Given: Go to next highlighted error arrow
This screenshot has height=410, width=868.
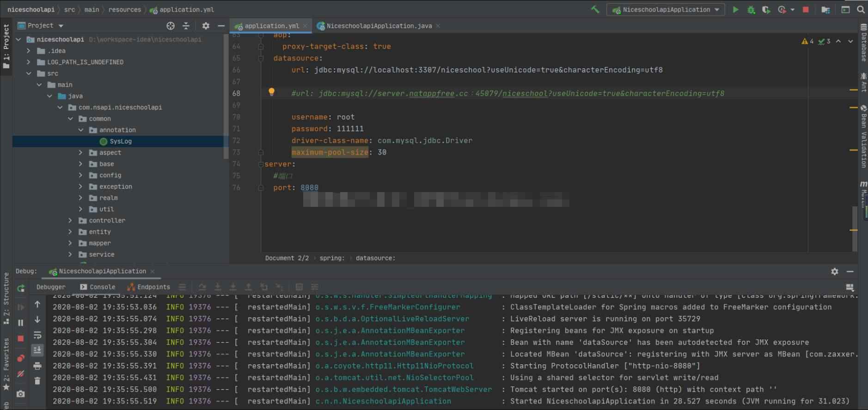Looking at the screenshot, I should tap(850, 41).
